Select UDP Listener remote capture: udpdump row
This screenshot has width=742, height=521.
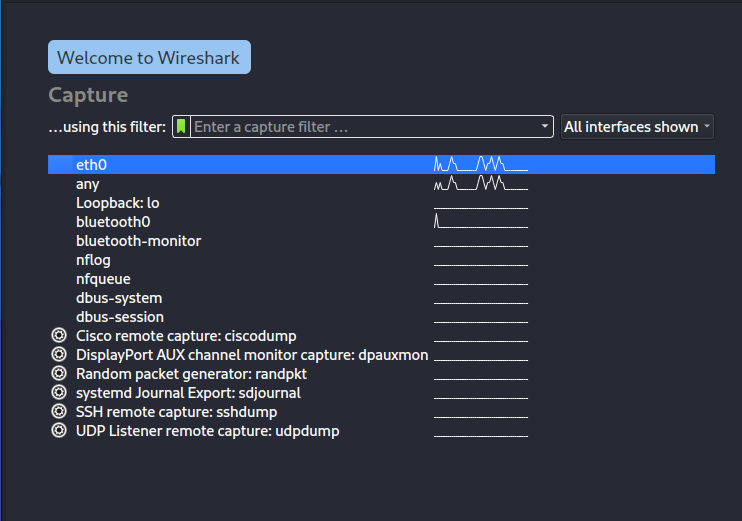[381, 431]
